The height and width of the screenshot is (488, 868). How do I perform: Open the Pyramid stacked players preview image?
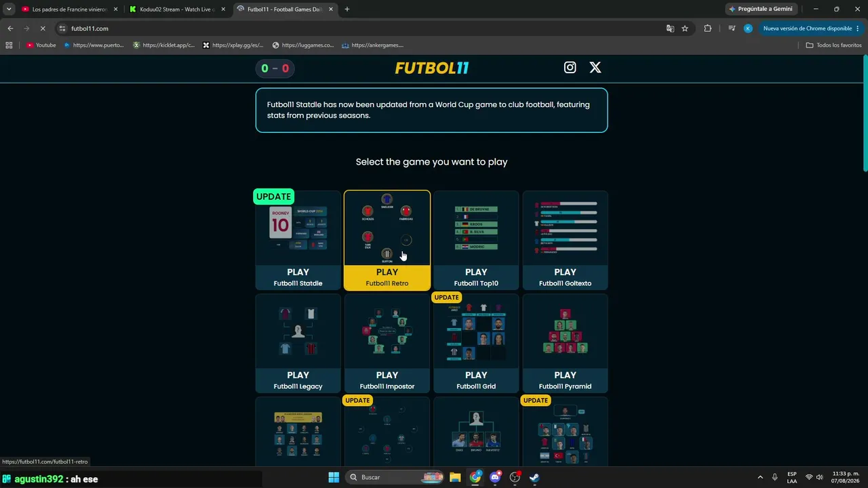(x=565, y=331)
